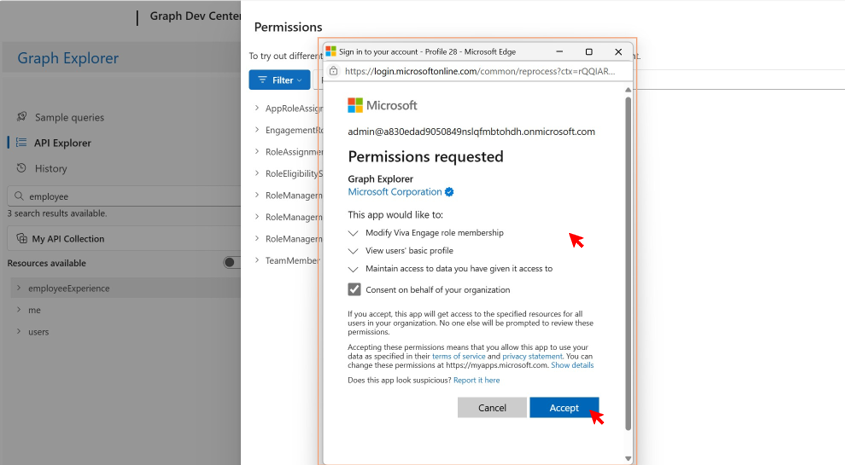Click the Permissions requested heading
This screenshot has width=845, height=465.
pyautogui.click(x=426, y=157)
